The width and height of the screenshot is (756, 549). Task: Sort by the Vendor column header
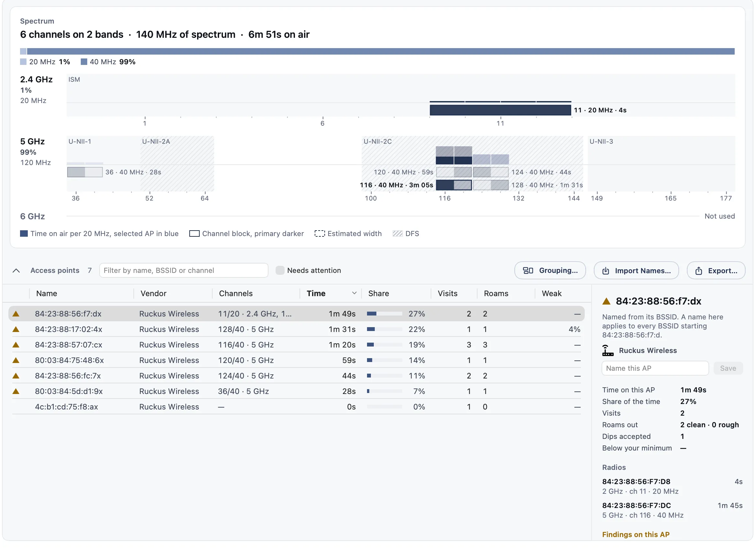tap(153, 294)
